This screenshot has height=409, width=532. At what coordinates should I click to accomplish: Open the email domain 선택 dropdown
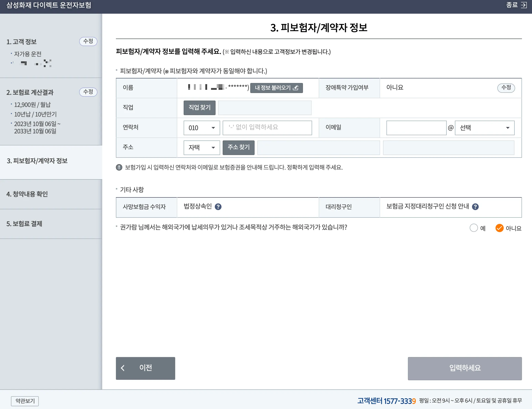tap(484, 128)
